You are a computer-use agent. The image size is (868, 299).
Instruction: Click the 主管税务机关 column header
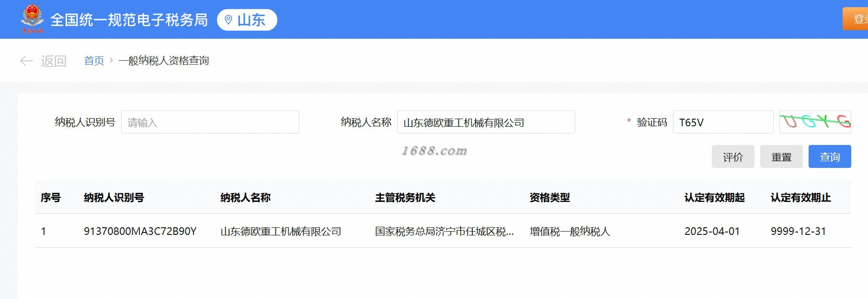click(x=405, y=198)
